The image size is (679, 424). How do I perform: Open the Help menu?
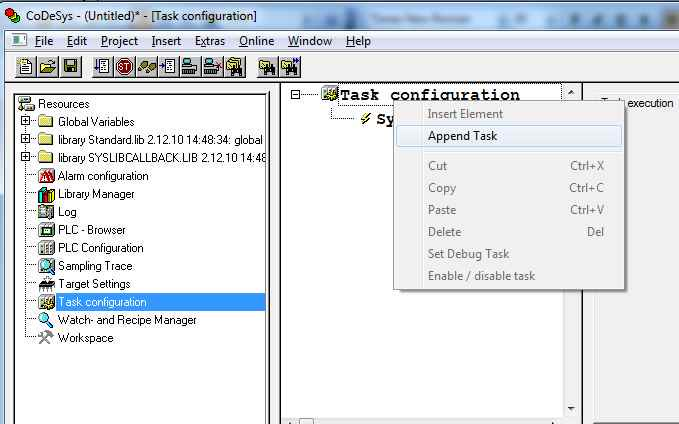point(358,41)
